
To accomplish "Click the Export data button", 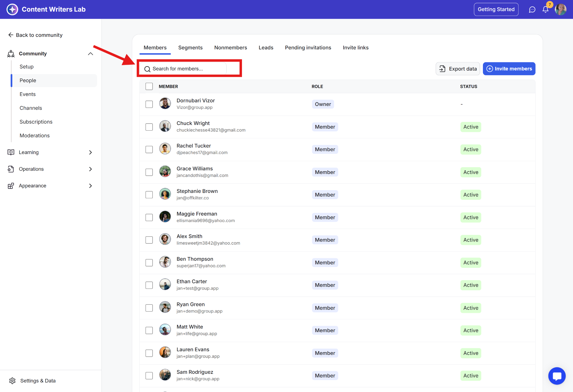I will coord(458,69).
